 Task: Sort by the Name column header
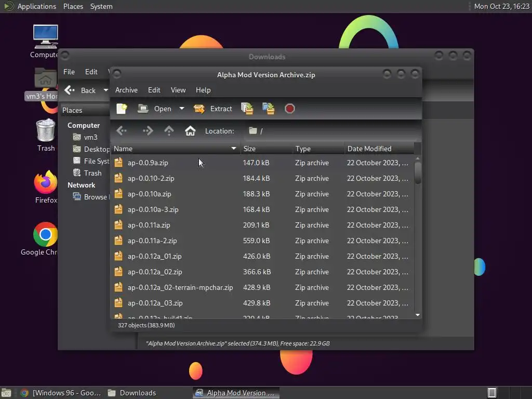[x=175, y=149]
